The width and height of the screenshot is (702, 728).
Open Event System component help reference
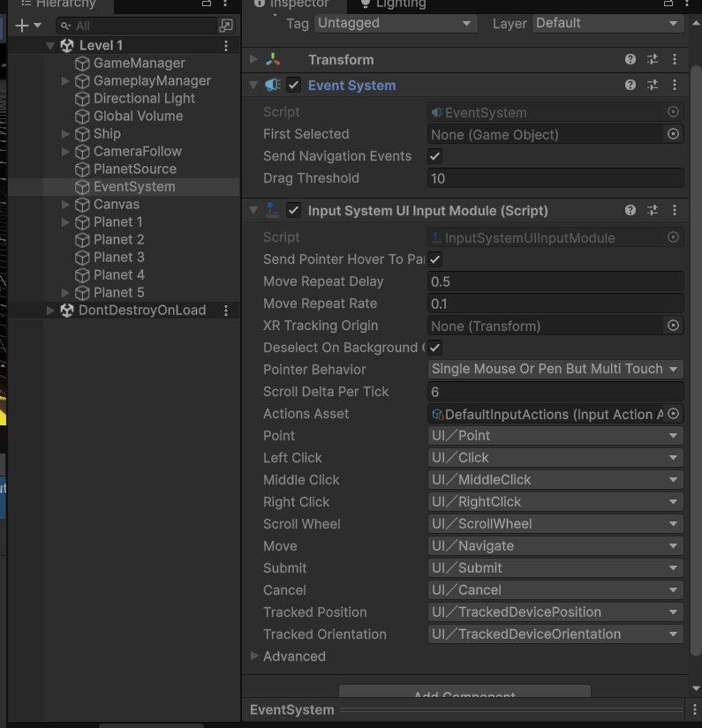630,86
